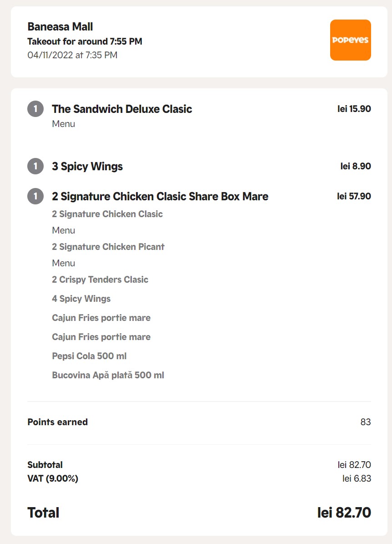Click the VAT (9.00%) label

(53, 478)
